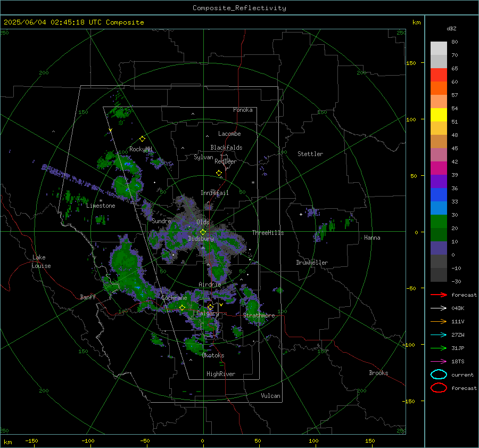The width and height of the screenshot is (479, 448).
Task: Click the red forecast arrow legend icon
Action: pos(439,295)
